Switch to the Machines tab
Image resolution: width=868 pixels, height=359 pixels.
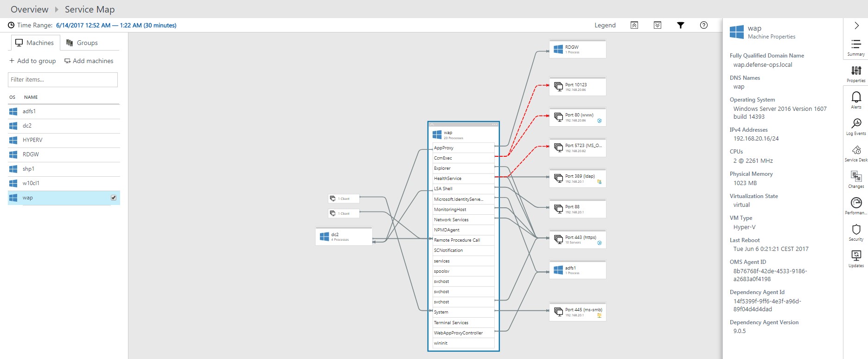[35, 43]
